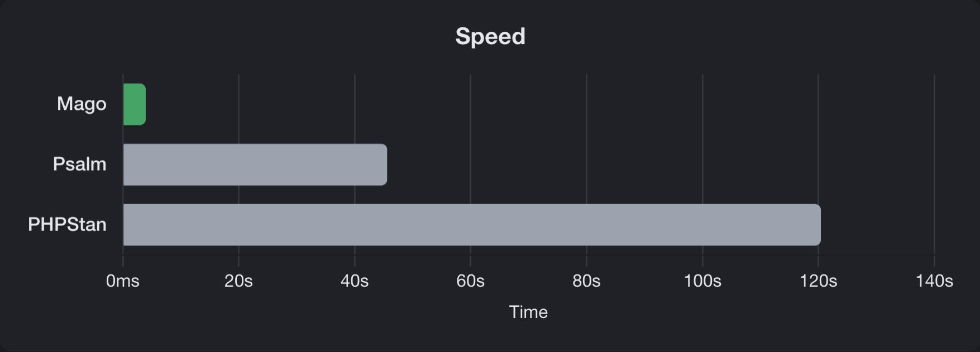Click the 20s tick label
980x352 pixels.
[x=238, y=281]
